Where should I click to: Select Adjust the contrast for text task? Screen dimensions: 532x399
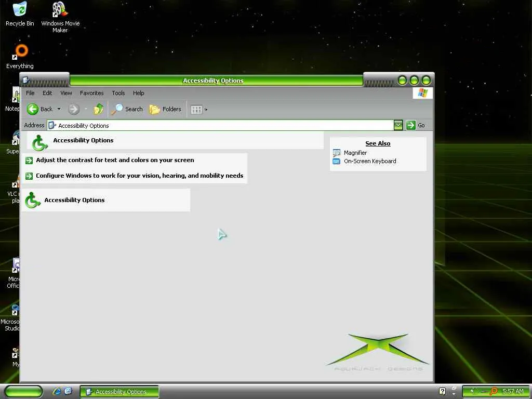(115, 160)
